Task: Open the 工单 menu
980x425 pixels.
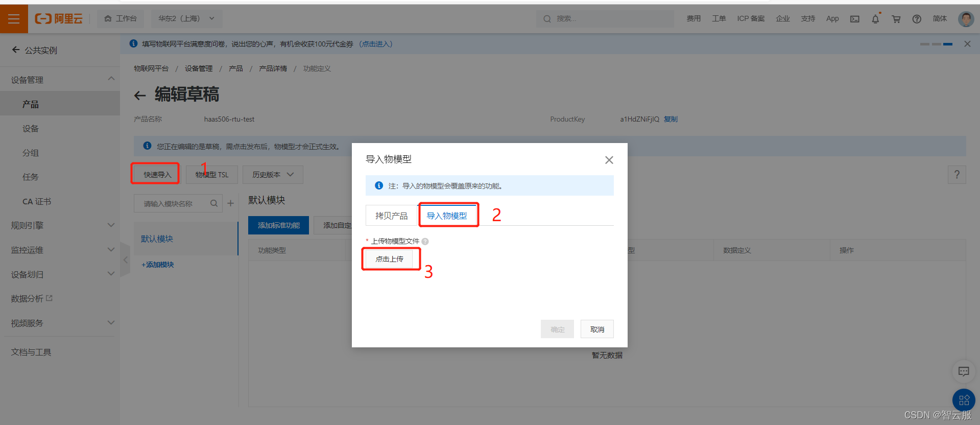Action: 719,18
